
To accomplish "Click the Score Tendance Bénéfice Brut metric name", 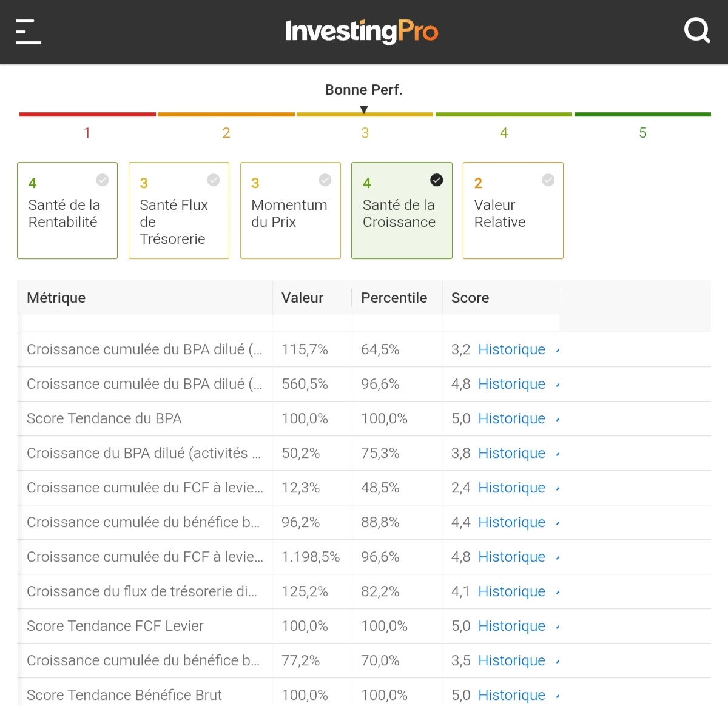I will click(x=124, y=695).
